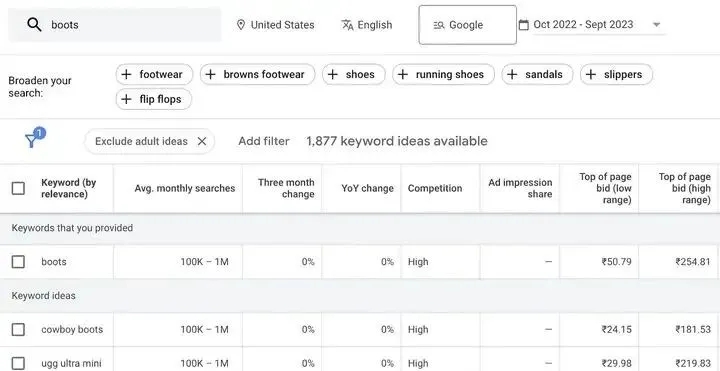Click the Keyword ideas section header
The image size is (720, 371).
[44, 296]
